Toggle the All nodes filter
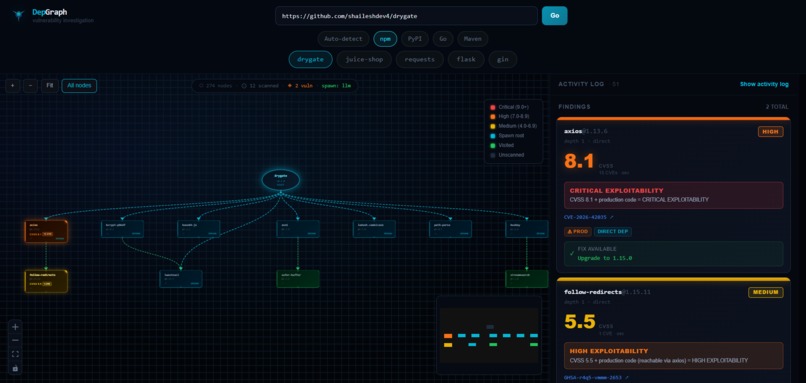The image size is (806, 383). point(79,86)
